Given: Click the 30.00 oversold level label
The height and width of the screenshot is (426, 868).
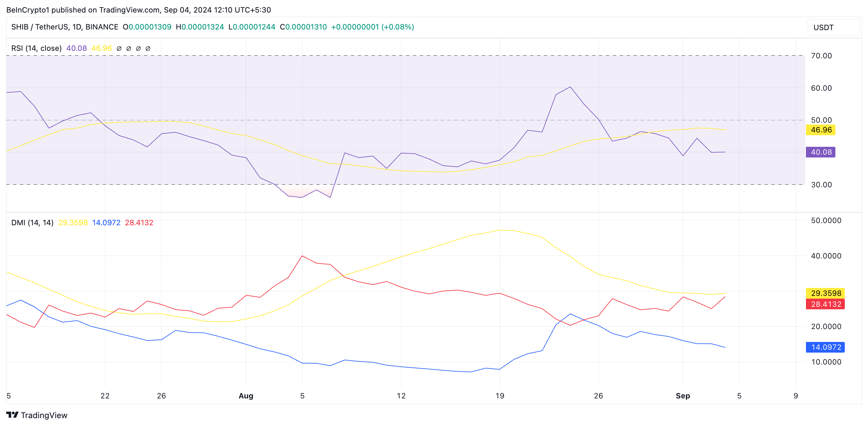Looking at the screenshot, I should coord(821,184).
